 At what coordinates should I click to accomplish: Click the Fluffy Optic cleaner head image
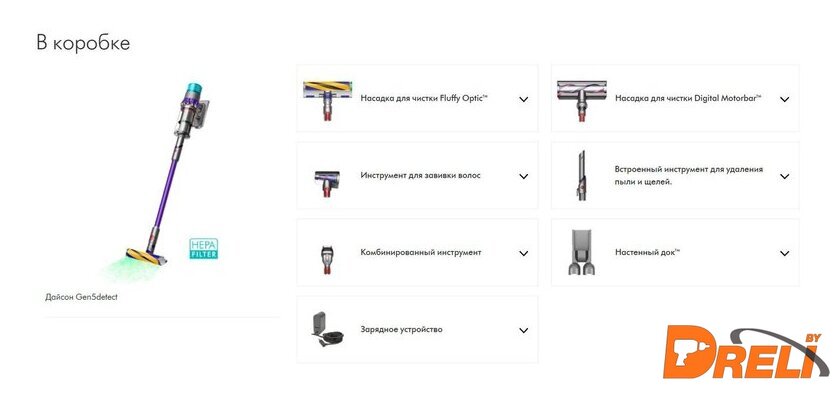click(327, 100)
